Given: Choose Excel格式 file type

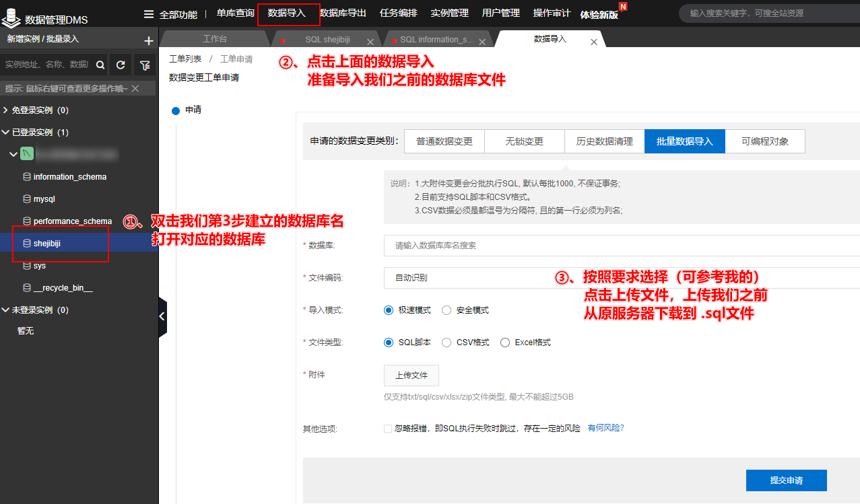Looking at the screenshot, I should point(505,343).
